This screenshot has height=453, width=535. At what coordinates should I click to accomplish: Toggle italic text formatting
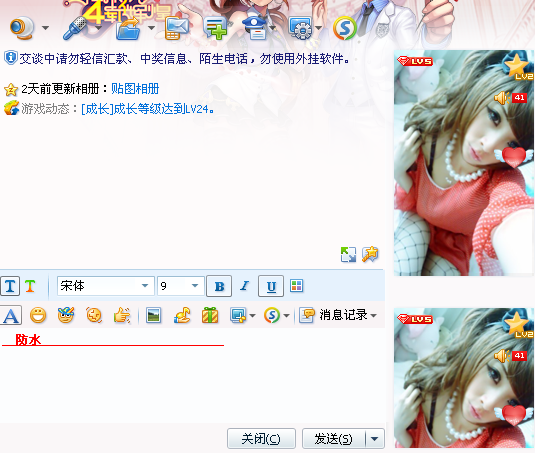(245, 286)
